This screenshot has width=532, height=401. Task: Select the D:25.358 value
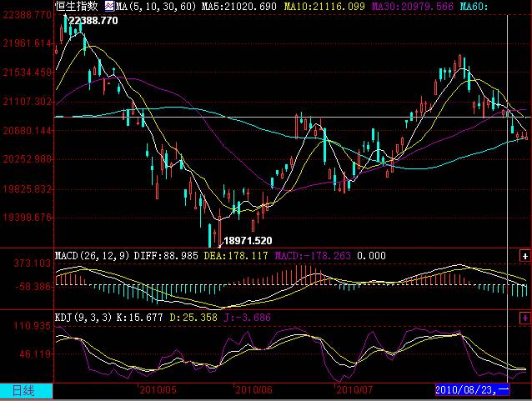click(x=193, y=318)
